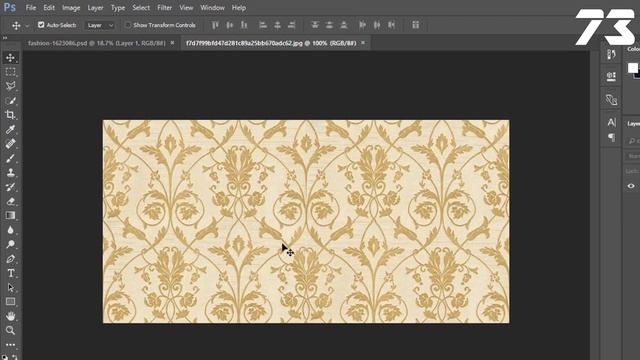Select the Blur tool
Image resolution: width=640 pixels, height=360 pixels.
click(11, 230)
